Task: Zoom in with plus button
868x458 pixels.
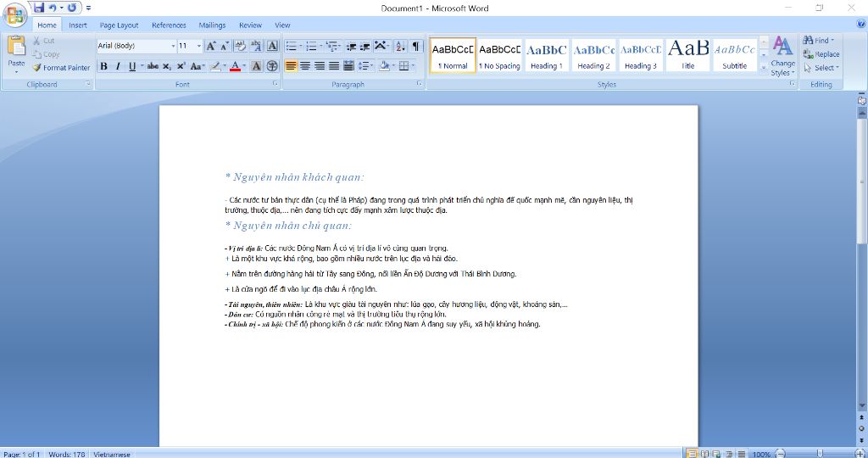Action: pos(860,454)
